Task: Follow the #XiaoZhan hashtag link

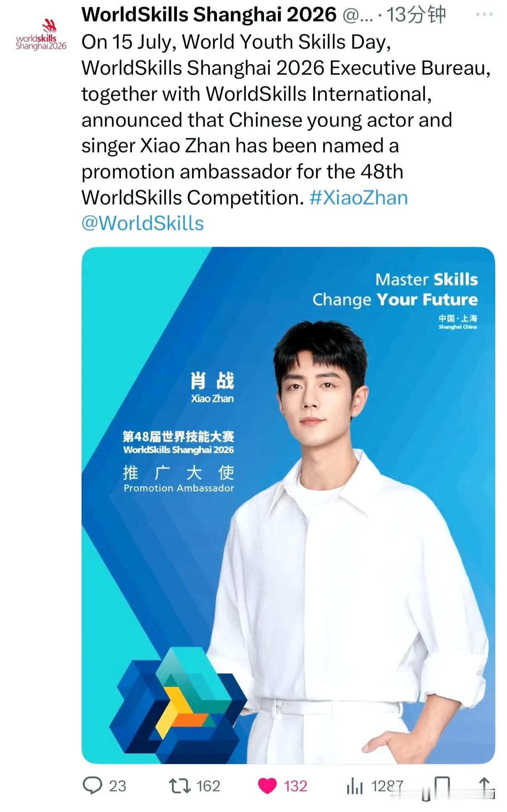Action: pyautogui.click(x=359, y=198)
